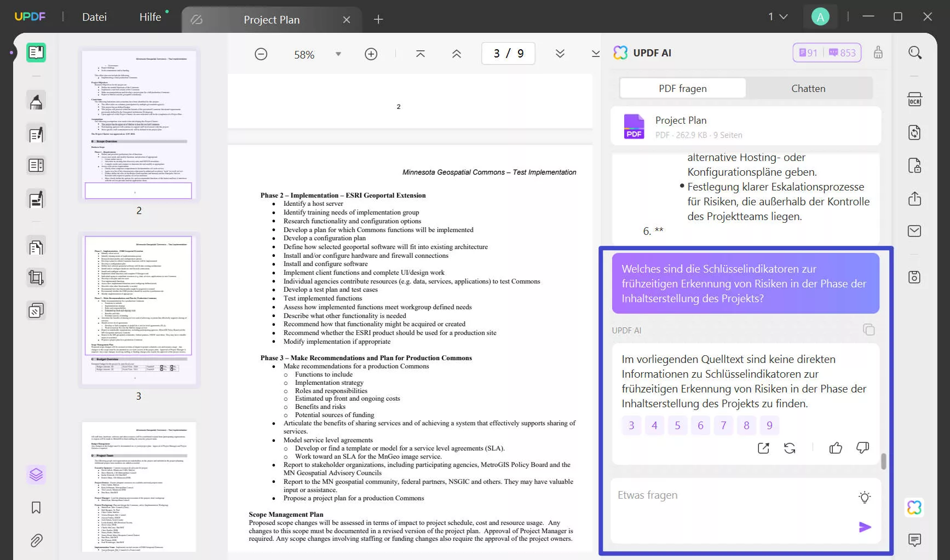Open the search tool
Image resolution: width=950 pixels, height=560 pixels.
(915, 53)
